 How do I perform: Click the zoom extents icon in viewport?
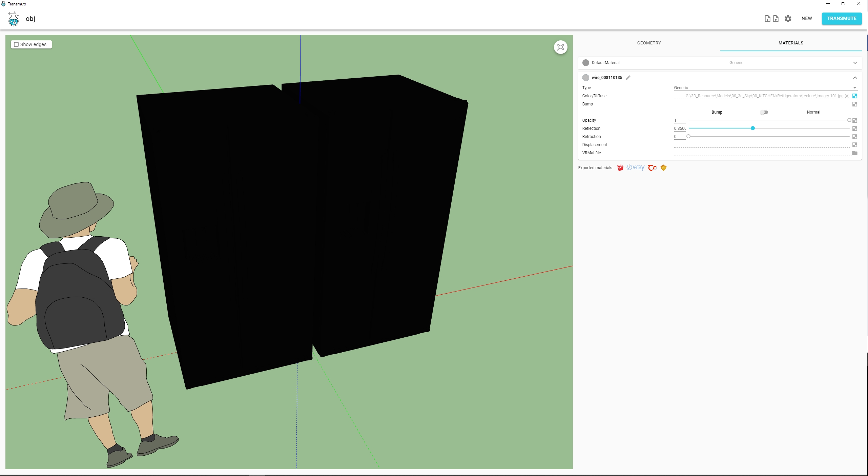(x=560, y=47)
